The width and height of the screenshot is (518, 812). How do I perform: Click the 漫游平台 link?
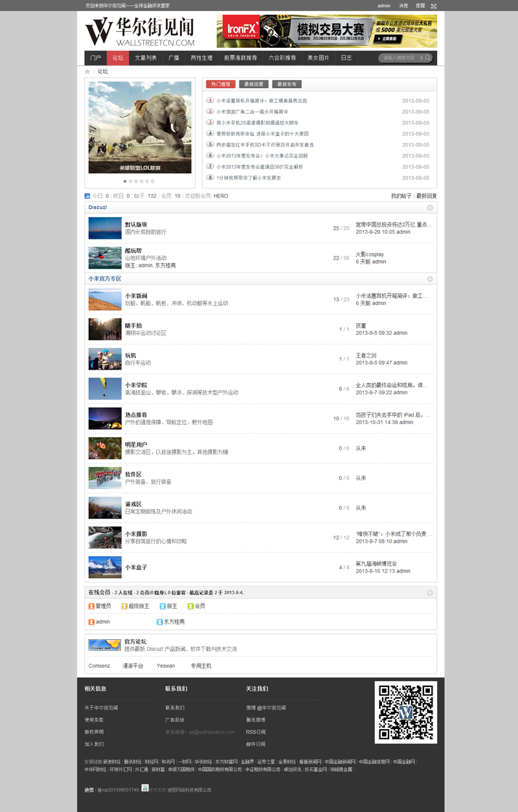pyautogui.click(x=133, y=666)
